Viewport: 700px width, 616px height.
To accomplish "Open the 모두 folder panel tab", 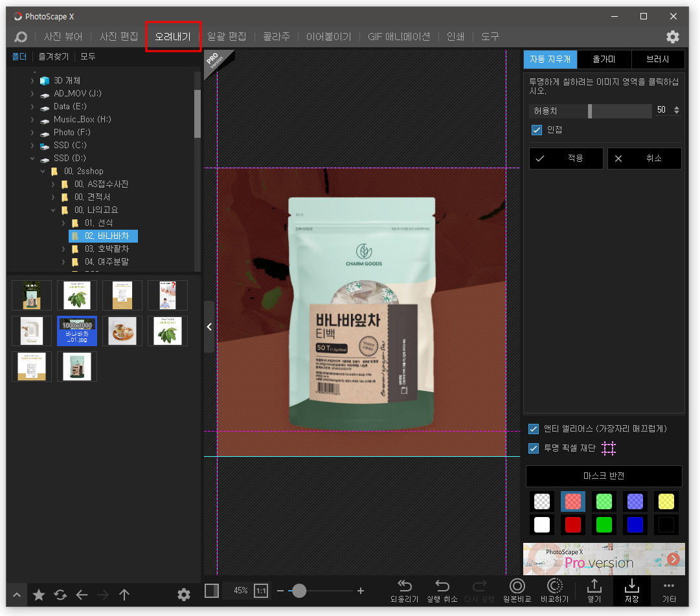I will pos(88,57).
